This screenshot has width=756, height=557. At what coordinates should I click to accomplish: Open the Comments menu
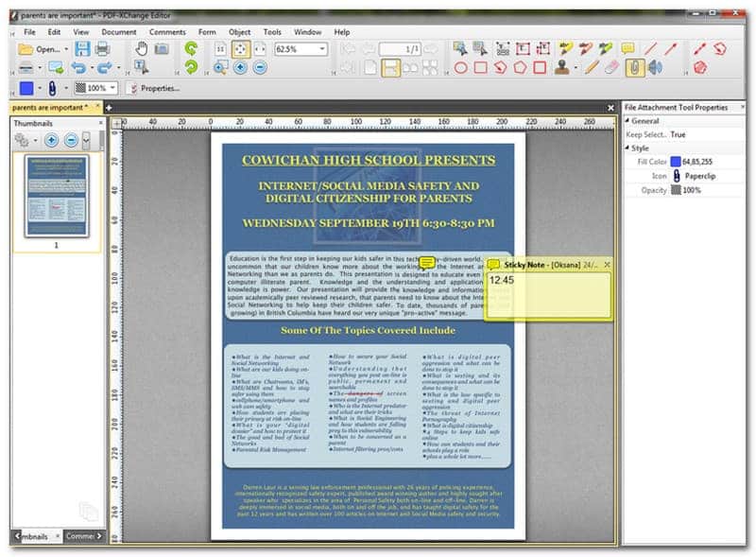point(167,31)
